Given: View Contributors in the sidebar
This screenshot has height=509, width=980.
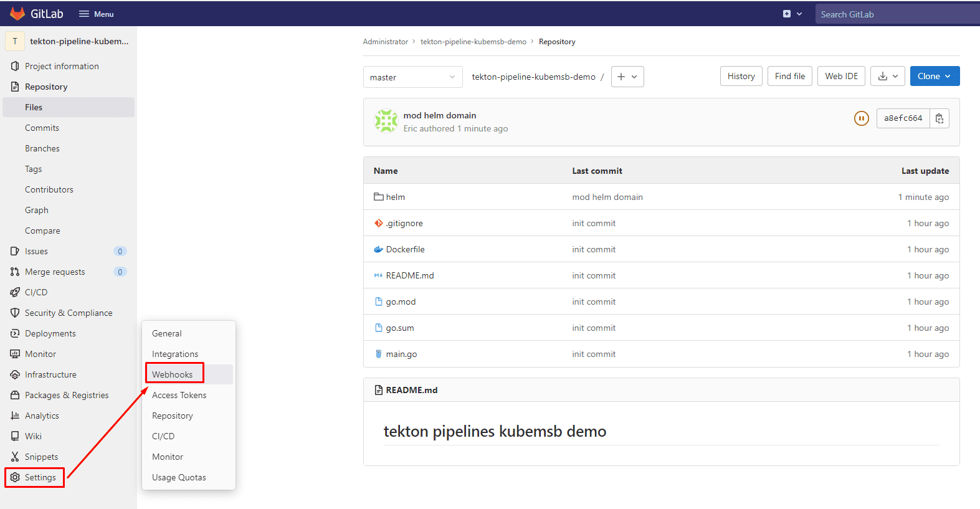Looking at the screenshot, I should coord(49,189).
